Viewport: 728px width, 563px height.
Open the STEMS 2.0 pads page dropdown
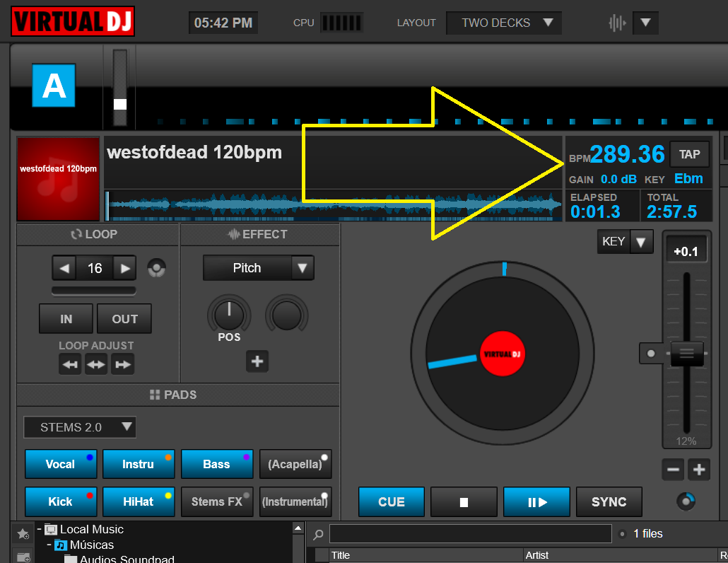pyautogui.click(x=80, y=427)
